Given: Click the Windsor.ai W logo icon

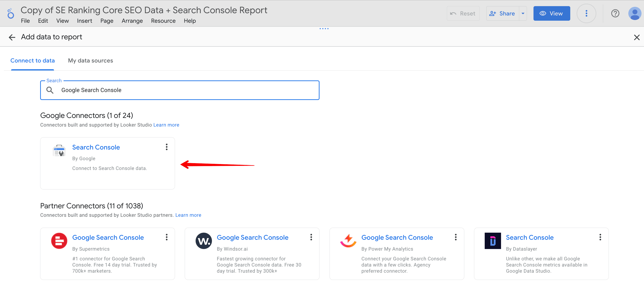Looking at the screenshot, I should pyautogui.click(x=204, y=241).
